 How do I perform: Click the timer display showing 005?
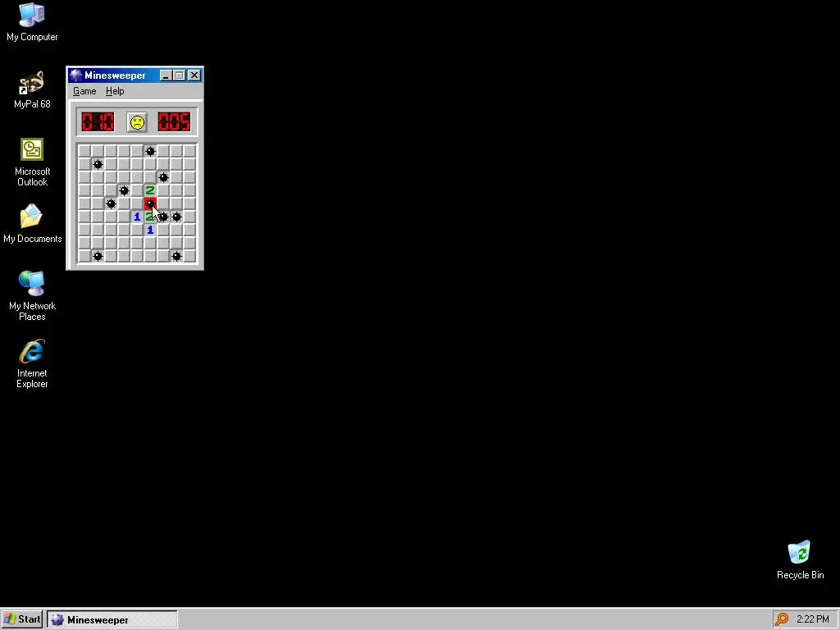click(x=174, y=122)
